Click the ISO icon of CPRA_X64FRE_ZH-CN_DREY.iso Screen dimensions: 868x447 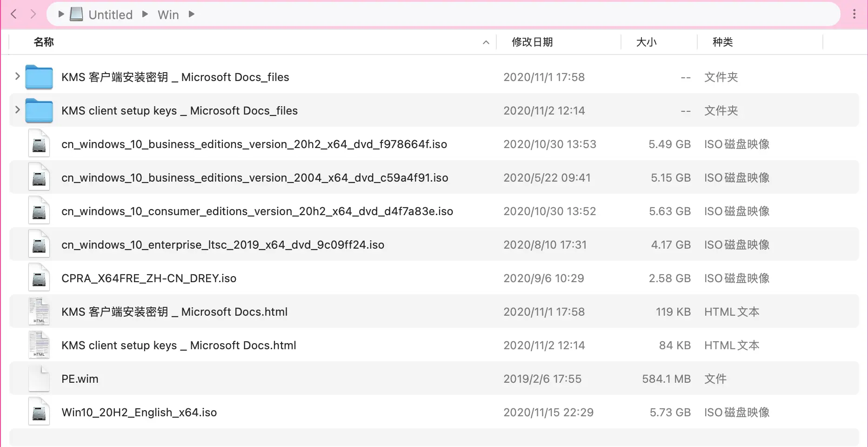(39, 278)
